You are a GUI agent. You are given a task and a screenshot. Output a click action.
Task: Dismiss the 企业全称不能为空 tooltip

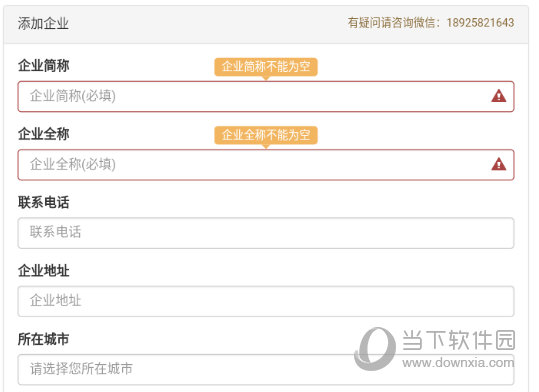(x=266, y=135)
